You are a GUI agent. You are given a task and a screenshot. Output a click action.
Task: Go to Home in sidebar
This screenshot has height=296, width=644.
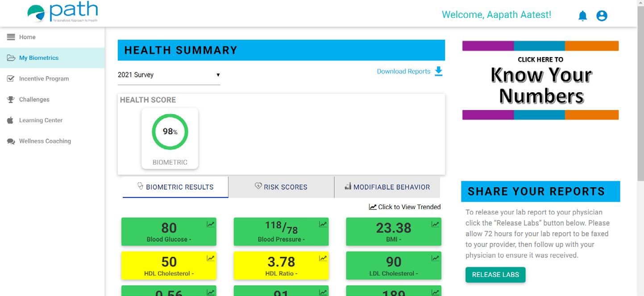click(x=52, y=37)
